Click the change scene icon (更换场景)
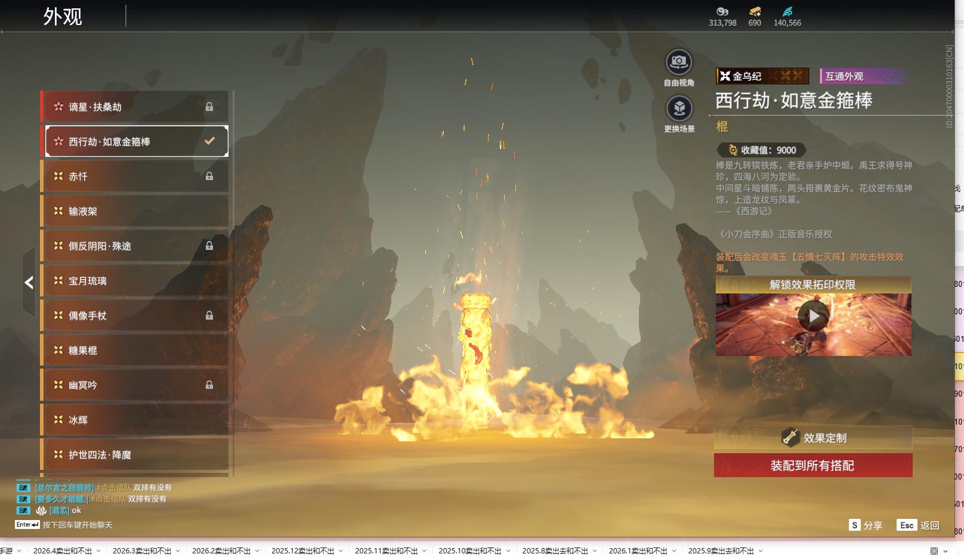964x560 pixels. tap(679, 109)
